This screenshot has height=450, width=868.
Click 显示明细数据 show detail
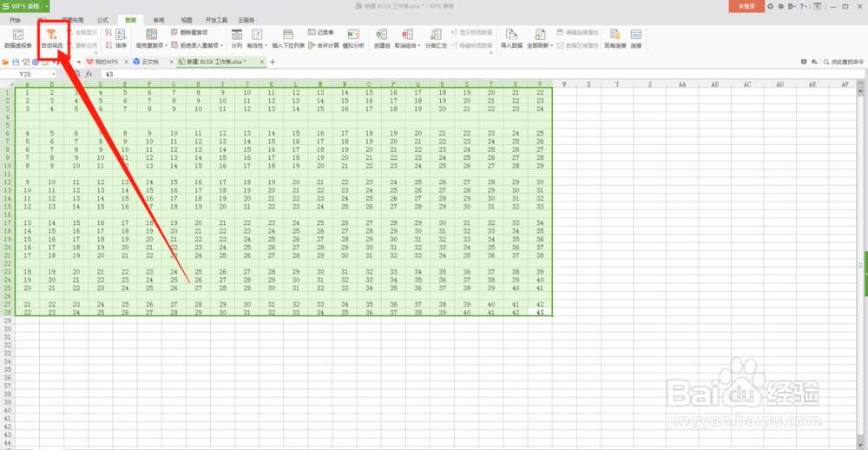coord(471,33)
